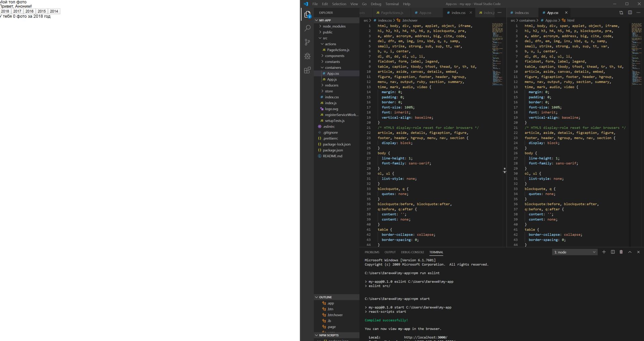
Task: Switch to the OUTPUT panel tab
Action: coord(390,252)
